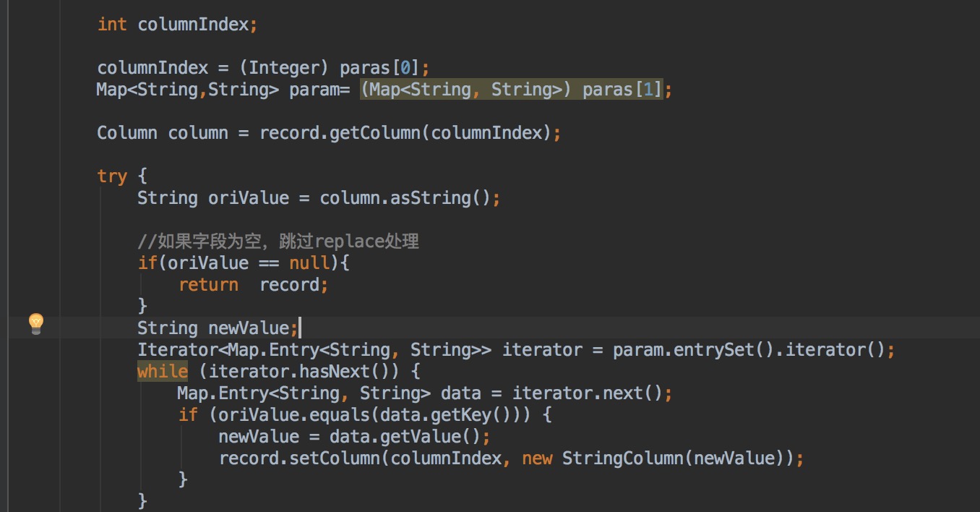Click the Chinese comment about replace
The width and height of the screenshot is (980, 512).
[278, 242]
